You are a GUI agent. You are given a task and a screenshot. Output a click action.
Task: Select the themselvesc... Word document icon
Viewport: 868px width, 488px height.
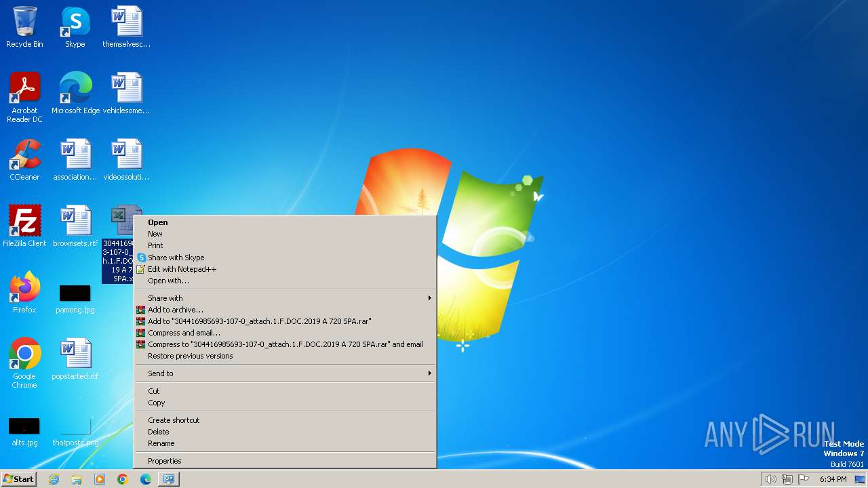pyautogui.click(x=126, y=27)
